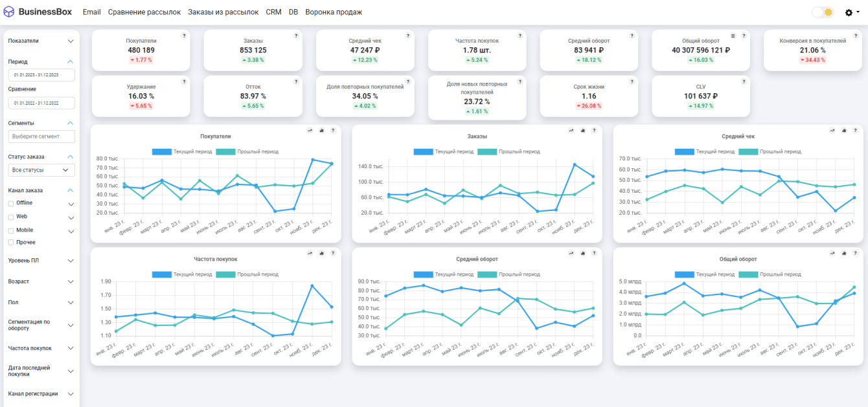Image resolution: width=868 pixels, height=407 pixels.
Task: Check the Offline order channel checkbox
Action: (x=10, y=203)
